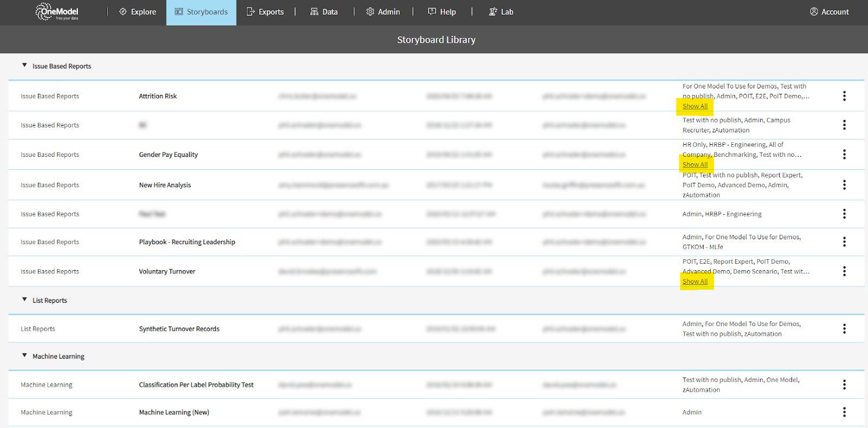
Task: Click Show All for Attrition Risk roles
Action: click(x=695, y=106)
